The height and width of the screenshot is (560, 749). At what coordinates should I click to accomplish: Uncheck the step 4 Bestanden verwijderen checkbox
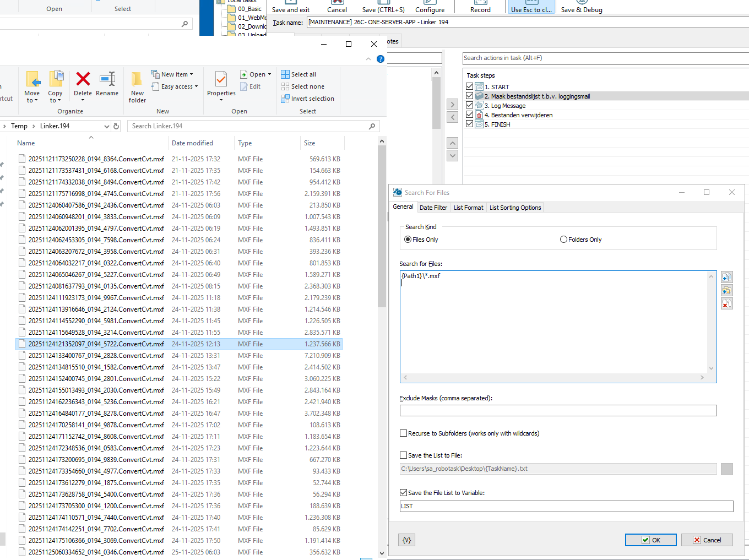point(470,115)
